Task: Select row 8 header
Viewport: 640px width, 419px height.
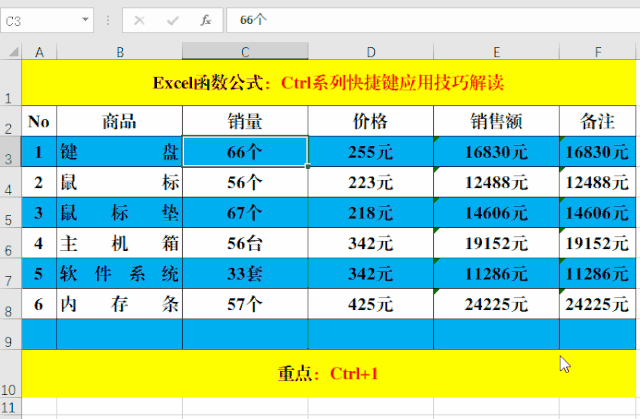Action: click(10, 304)
